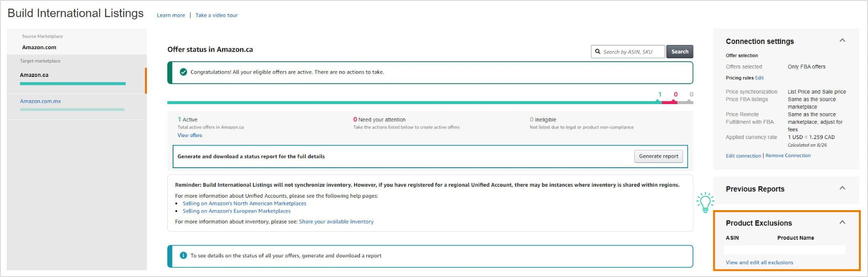Click the 'Build International Listings' page title

point(76,13)
